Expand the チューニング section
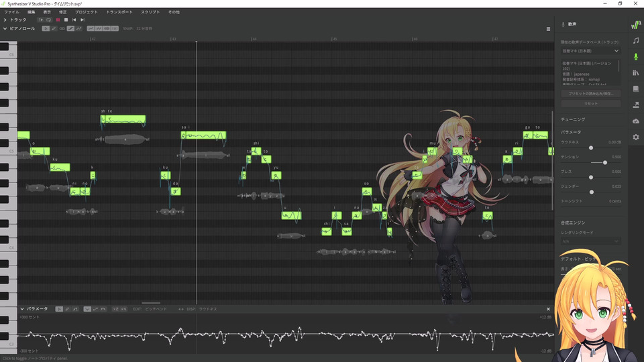 pyautogui.click(x=573, y=119)
